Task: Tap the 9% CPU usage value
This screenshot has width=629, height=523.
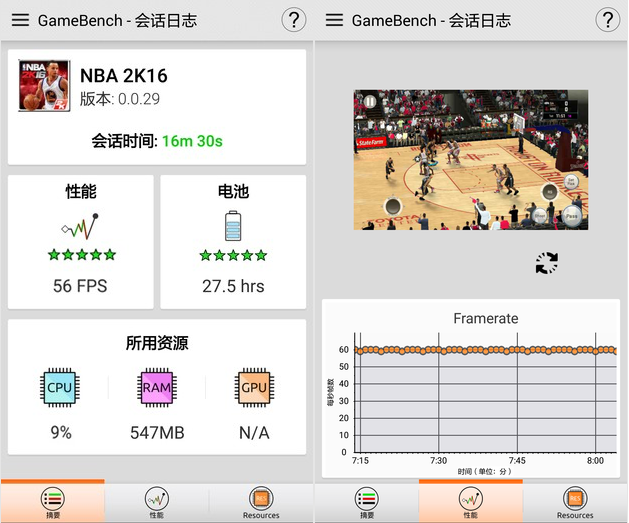Action: click(61, 433)
